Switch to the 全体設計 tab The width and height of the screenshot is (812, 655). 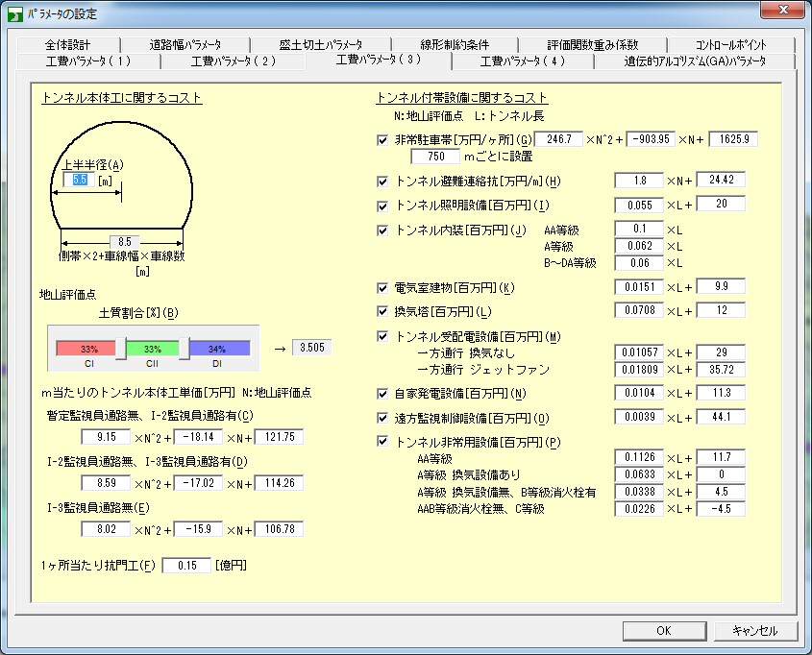click(x=66, y=45)
